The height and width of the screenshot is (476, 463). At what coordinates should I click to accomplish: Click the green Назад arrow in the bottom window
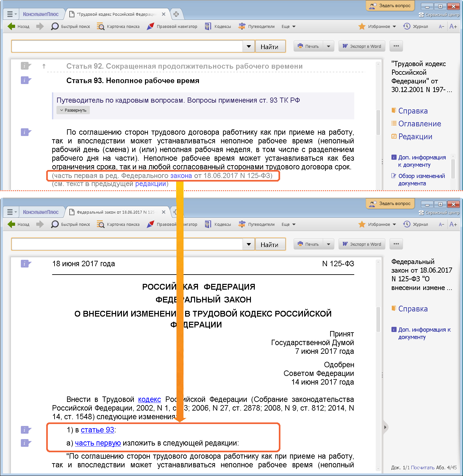pos(12,225)
